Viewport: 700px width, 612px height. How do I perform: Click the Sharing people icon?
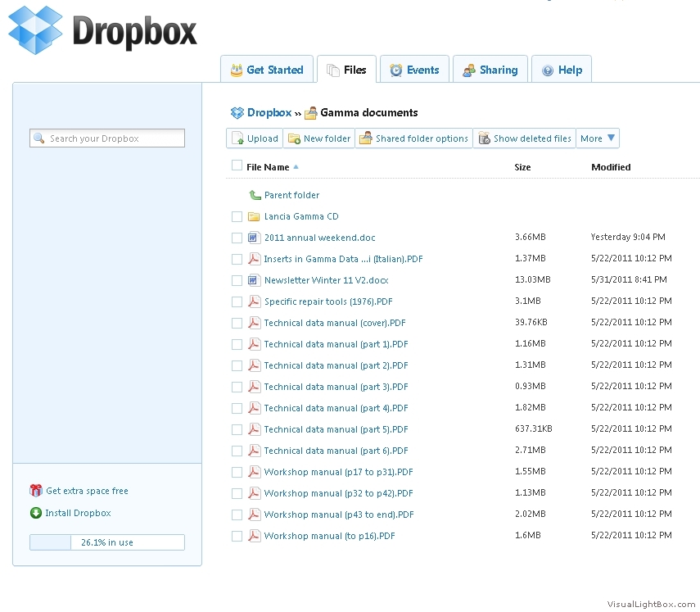pos(469,70)
